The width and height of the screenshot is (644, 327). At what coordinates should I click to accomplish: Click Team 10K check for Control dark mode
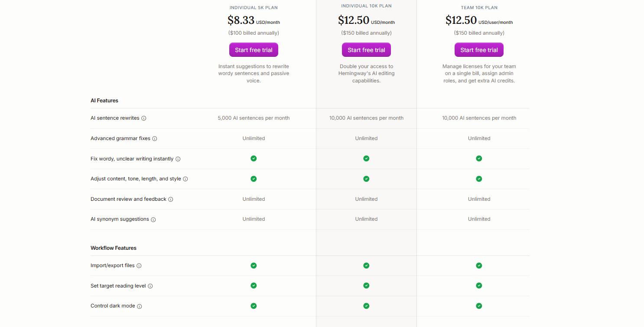tap(479, 306)
